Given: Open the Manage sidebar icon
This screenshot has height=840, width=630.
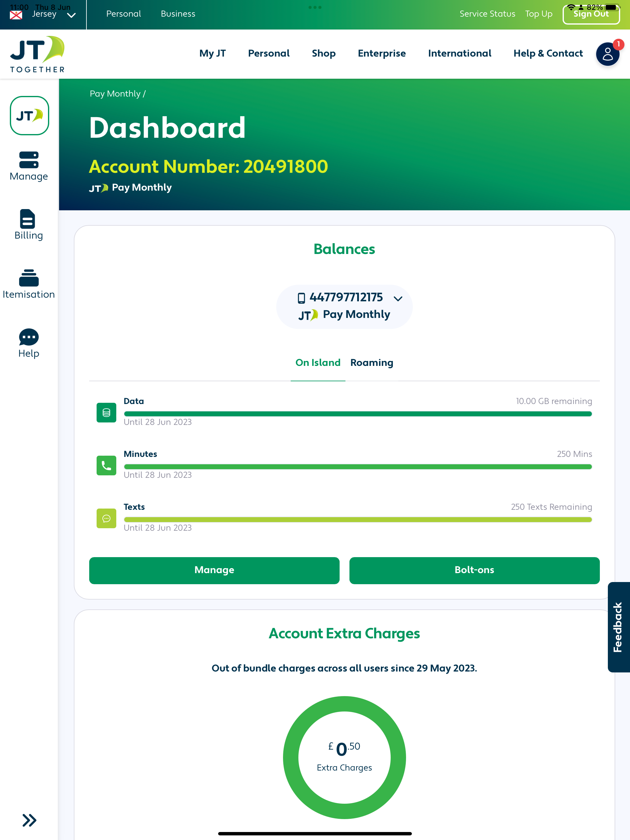Looking at the screenshot, I should point(29,160).
